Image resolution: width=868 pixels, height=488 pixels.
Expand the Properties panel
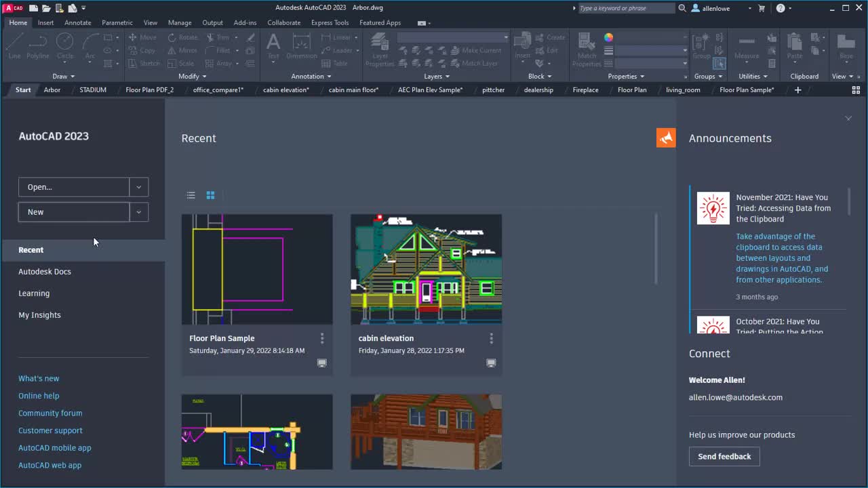[626, 76]
